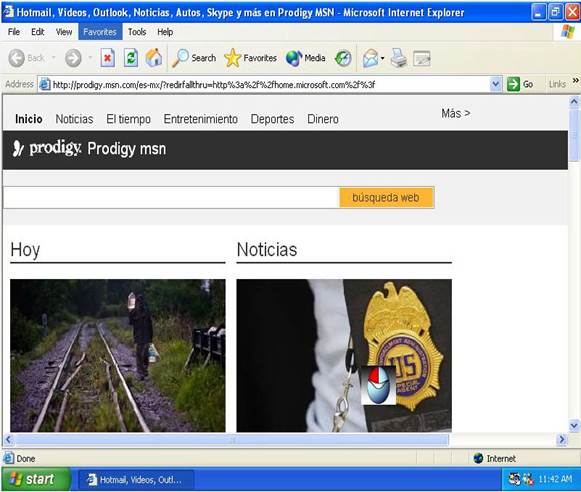Viewport: 581px width, 492px height.
Task: Open the Mail envelope toolbar icon
Action: [x=371, y=59]
